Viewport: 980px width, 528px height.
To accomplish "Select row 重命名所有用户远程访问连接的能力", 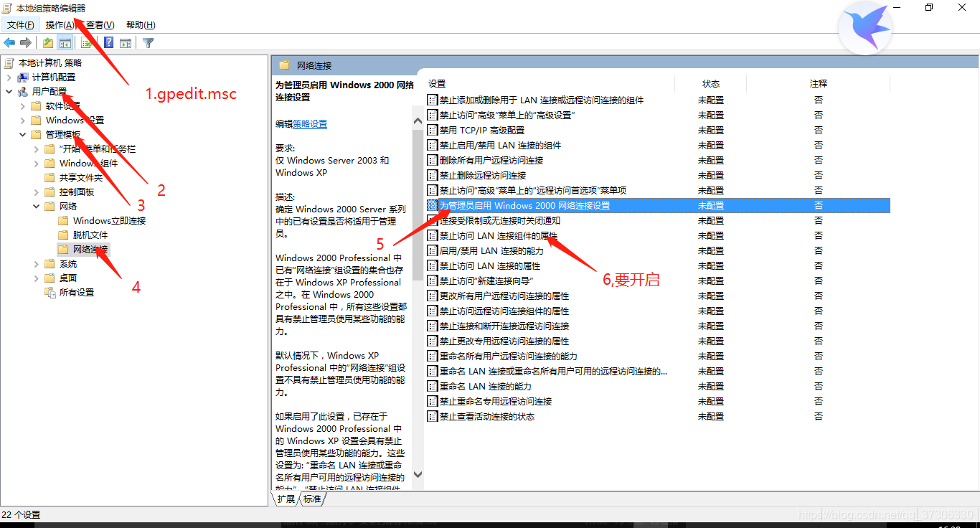I will click(658, 356).
